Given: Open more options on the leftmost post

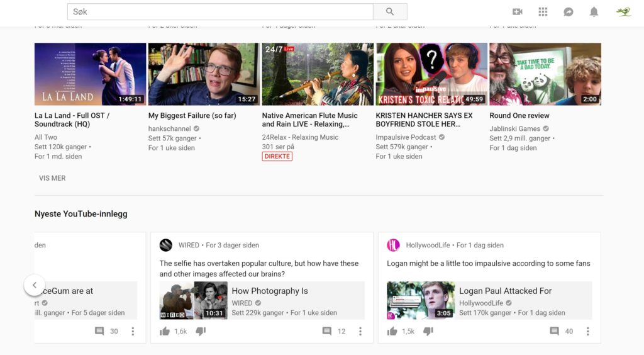Looking at the screenshot, I should click(x=133, y=331).
